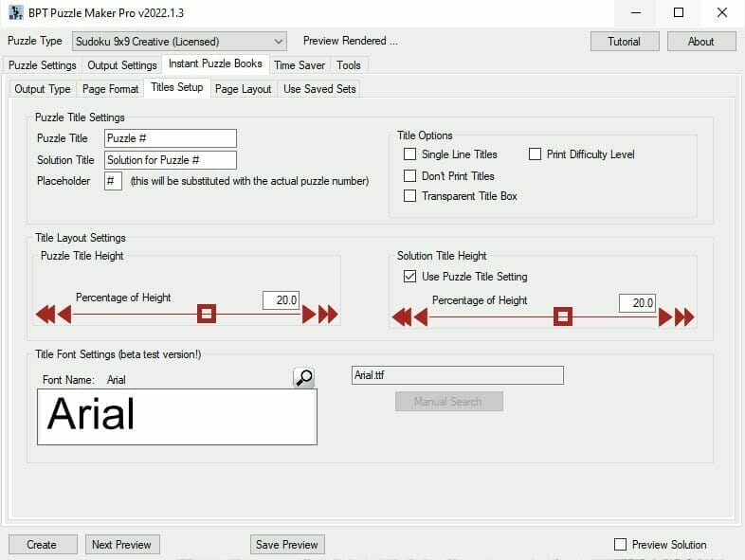The width and height of the screenshot is (745, 560).
Task: Click the Save Preview button
Action: [287, 544]
